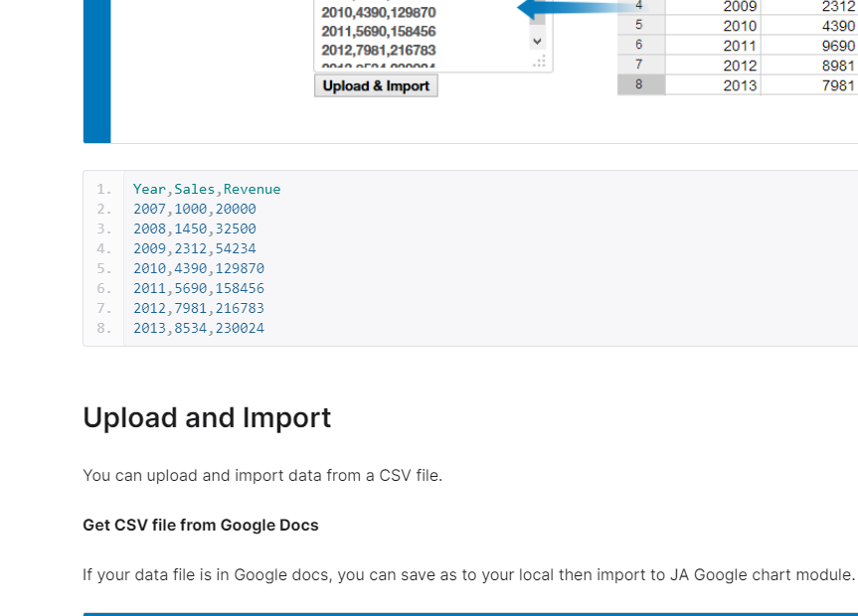Click spreadsheet cell containing 2013
This screenshot has height=616, width=858.
740,85
